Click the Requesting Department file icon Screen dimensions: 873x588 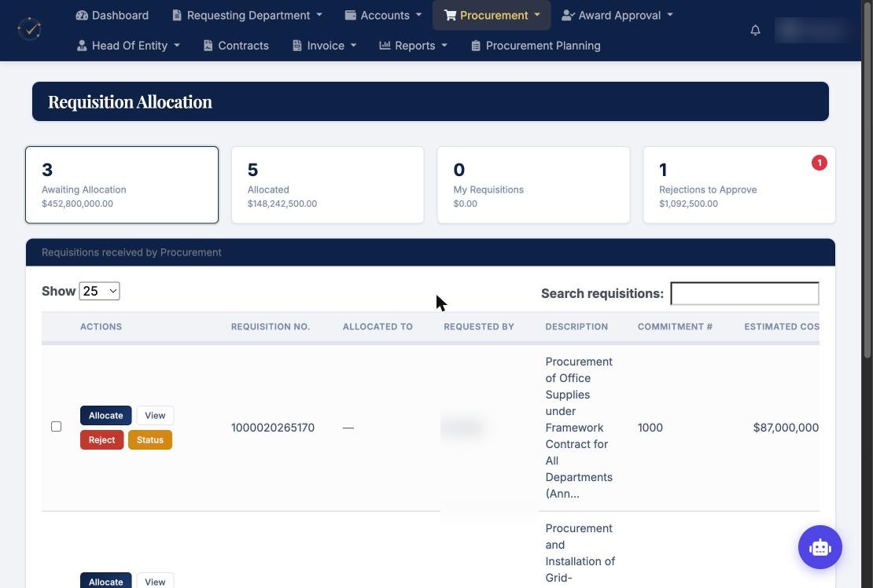177,15
